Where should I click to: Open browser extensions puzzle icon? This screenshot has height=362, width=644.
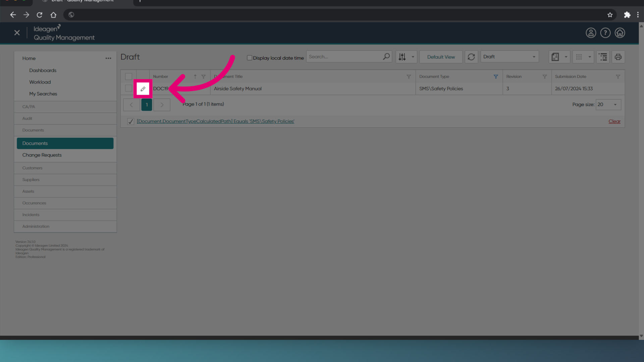(x=627, y=15)
